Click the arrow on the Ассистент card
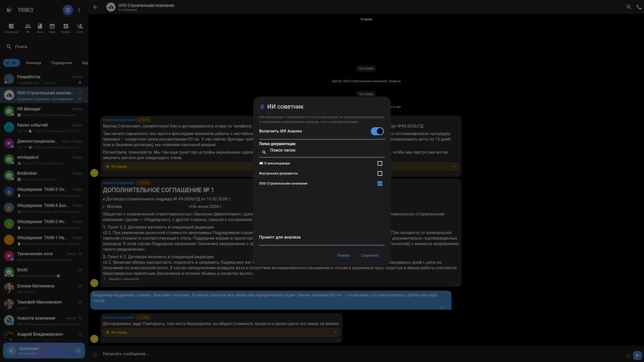The height and width of the screenshot is (362, 644). pos(78,350)
